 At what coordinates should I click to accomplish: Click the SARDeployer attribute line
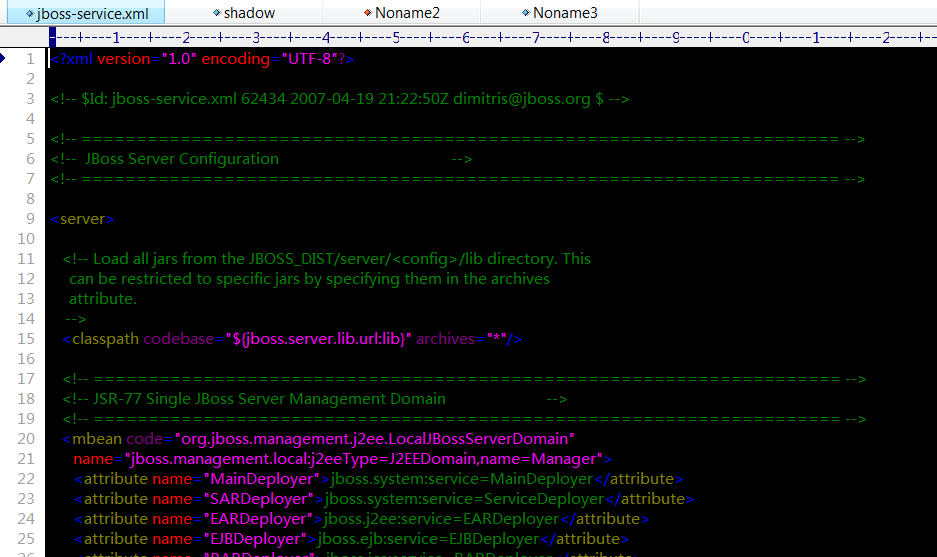(384, 499)
